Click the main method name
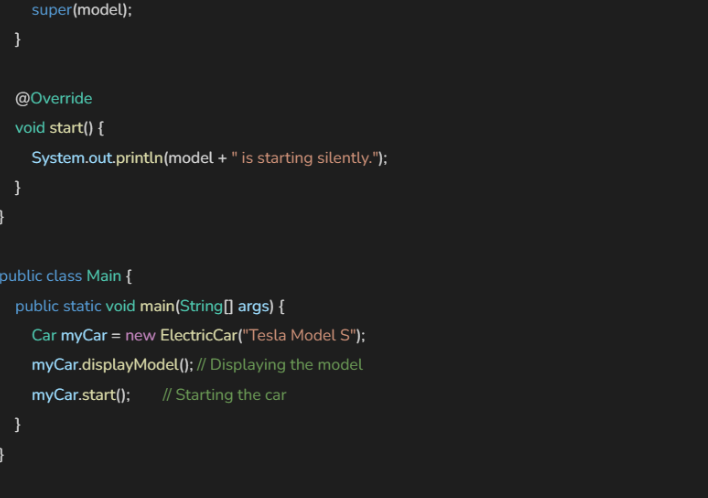This screenshot has height=498, width=708. pyautogui.click(x=155, y=306)
